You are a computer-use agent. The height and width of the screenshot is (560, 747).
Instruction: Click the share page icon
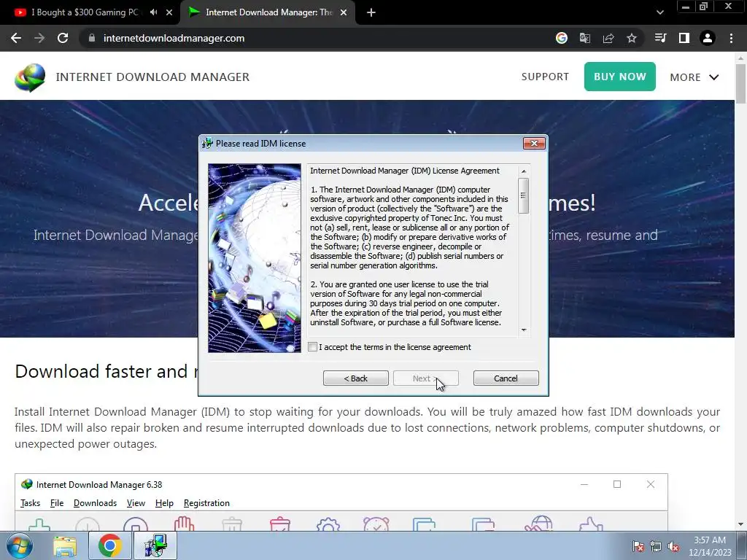(608, 38)
